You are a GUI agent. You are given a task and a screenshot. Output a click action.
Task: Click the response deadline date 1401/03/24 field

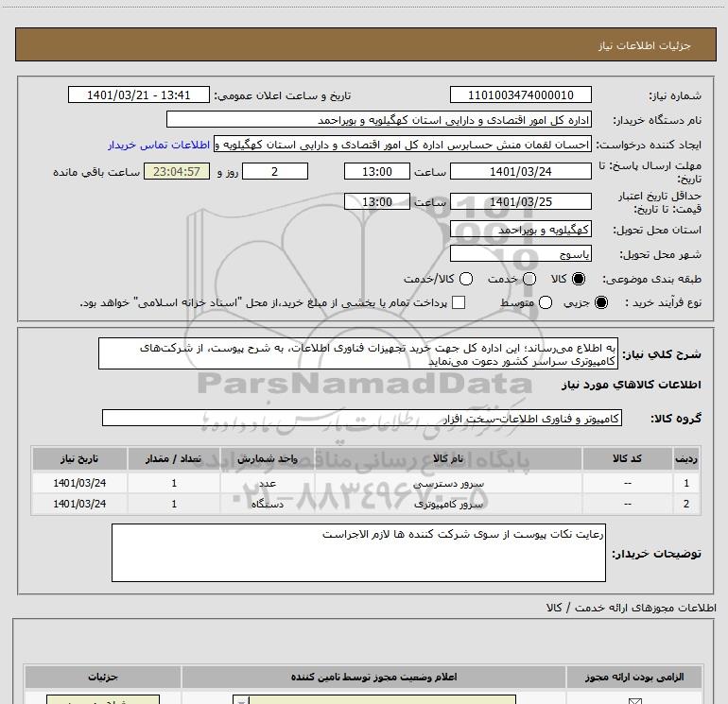point(520,171)
